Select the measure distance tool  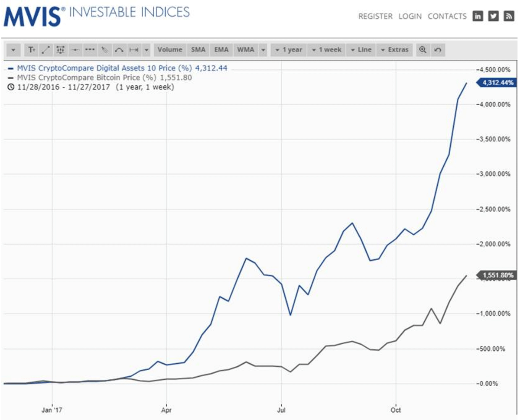[133, 50]
